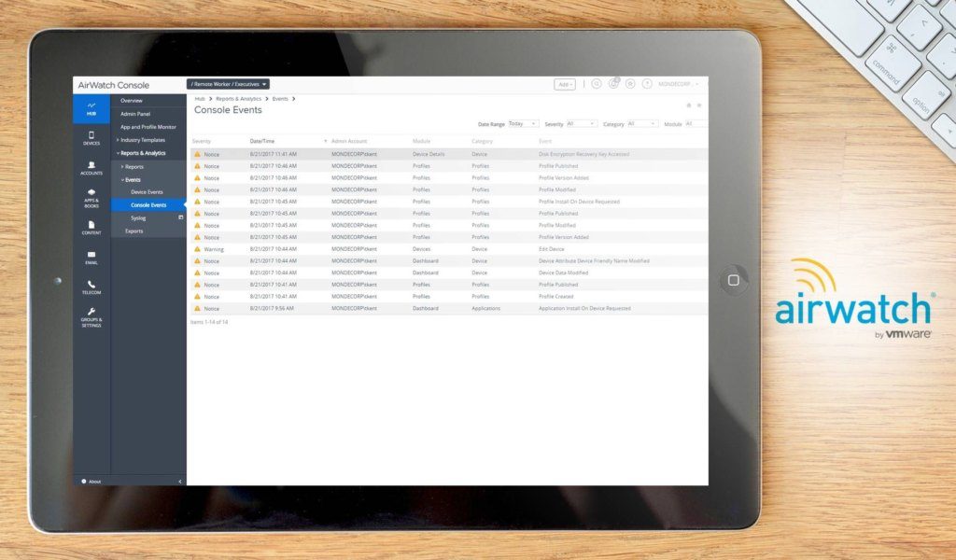
Task: Open the search icon in the top bar
Action: pyautogui.click(x=595, y=83)
